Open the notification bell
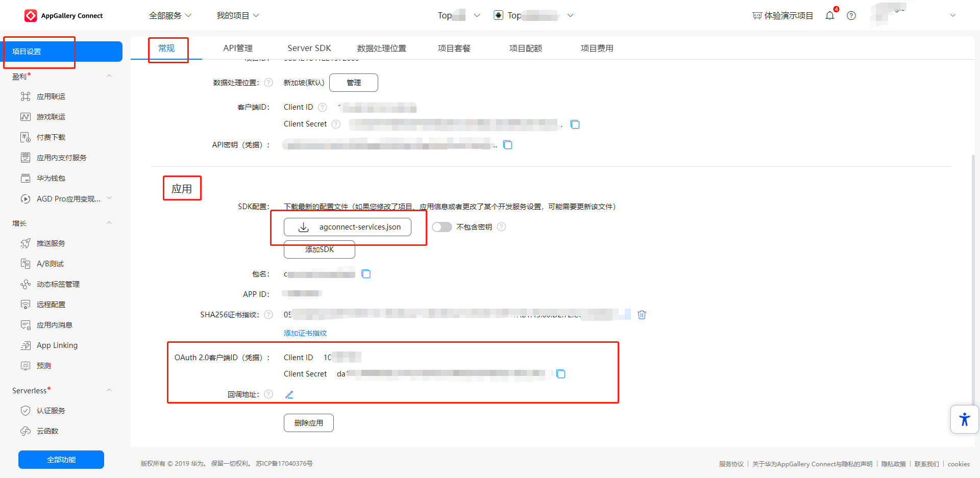Viewport: 980px width, 478px height. [830, 16]
